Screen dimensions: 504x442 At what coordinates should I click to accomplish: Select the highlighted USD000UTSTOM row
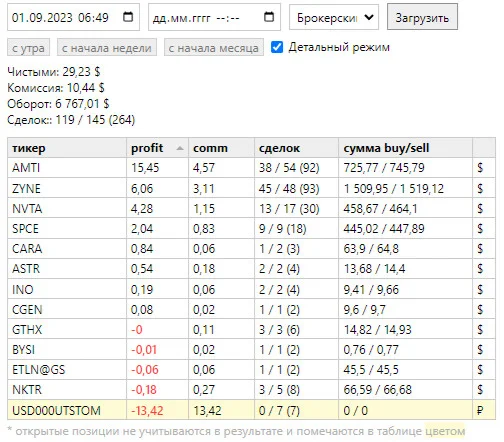251,410
